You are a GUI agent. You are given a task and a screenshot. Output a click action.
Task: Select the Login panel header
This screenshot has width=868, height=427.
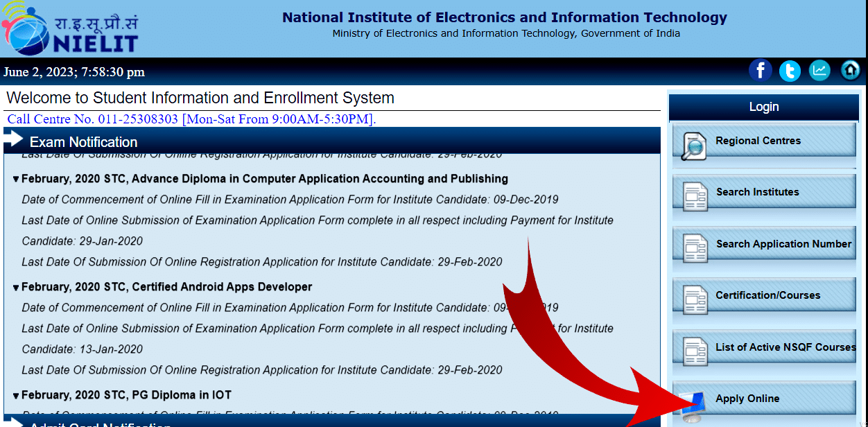[x=763, y=107]
